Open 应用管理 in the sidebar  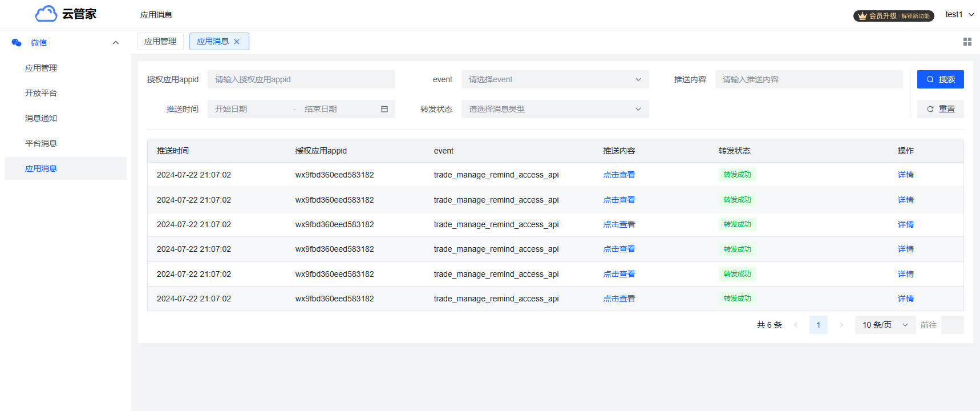(x=41, y=68)
